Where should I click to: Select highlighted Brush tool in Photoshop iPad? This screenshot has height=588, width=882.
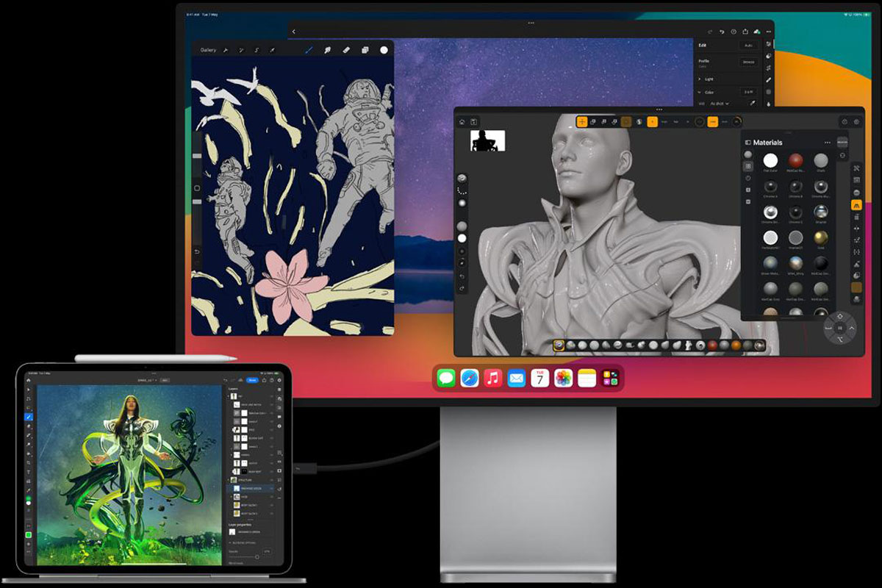[x=29, y=417]
